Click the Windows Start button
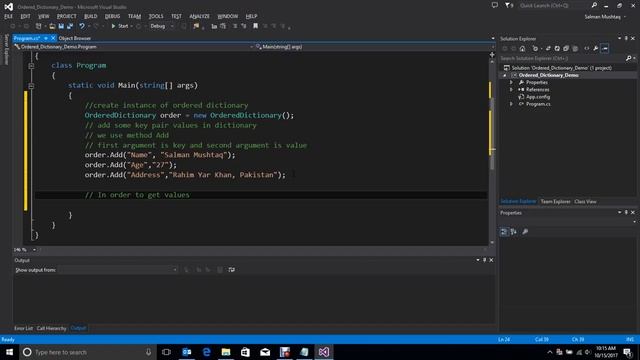The image size is (640, 360). click(x=9, y=352)
